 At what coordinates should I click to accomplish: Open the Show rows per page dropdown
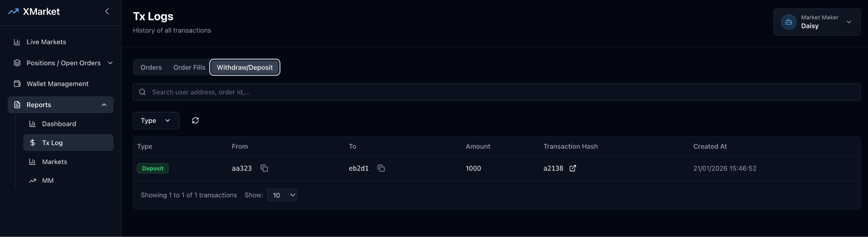(282, 195)
